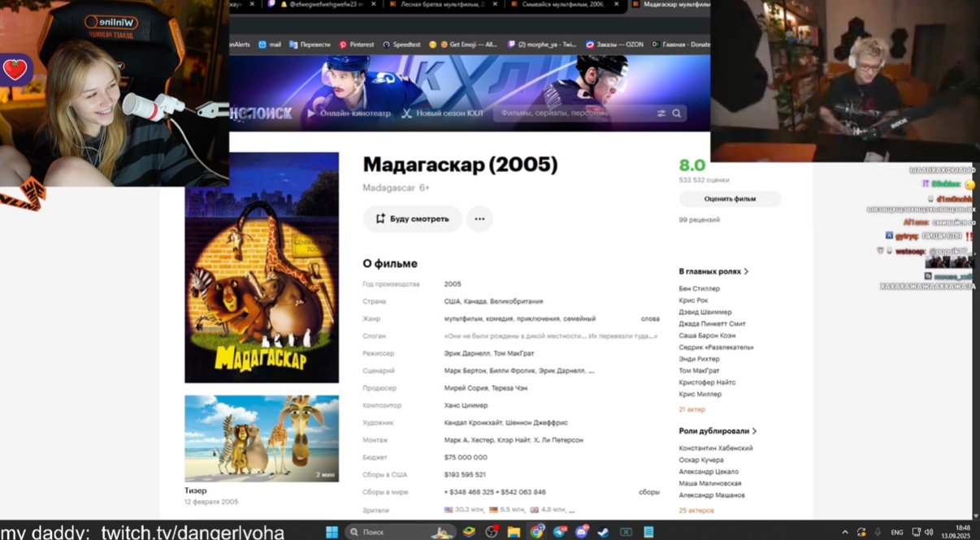Switch the ENG input language indicator
Viewport: 980px width, 540px height.
(x=897, y=533)
